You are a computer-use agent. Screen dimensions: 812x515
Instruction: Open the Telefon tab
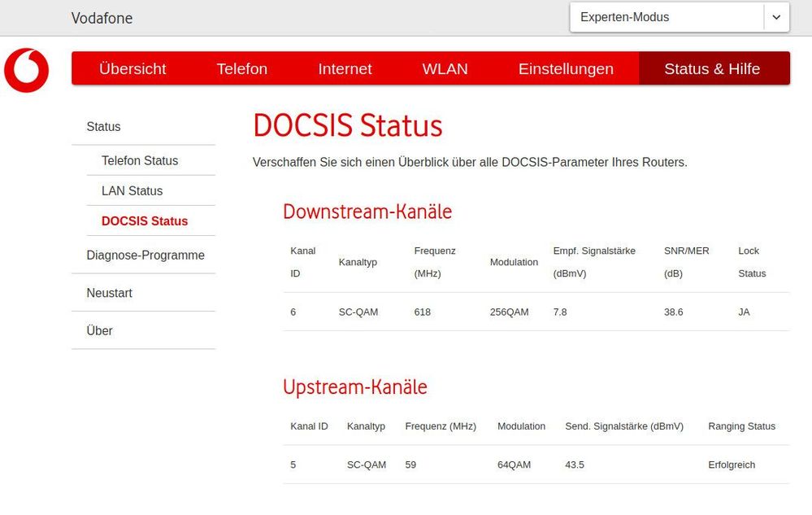[241, 68]
